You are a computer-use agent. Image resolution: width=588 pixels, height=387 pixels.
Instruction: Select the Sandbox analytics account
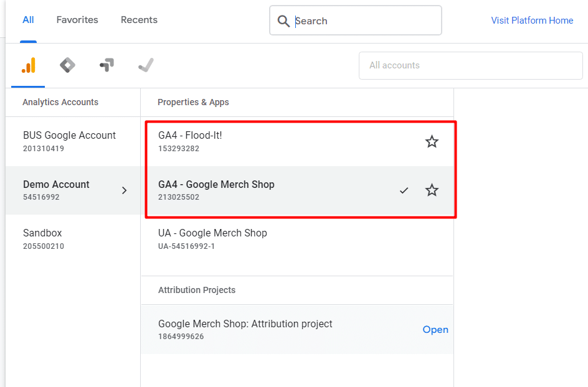42,239
